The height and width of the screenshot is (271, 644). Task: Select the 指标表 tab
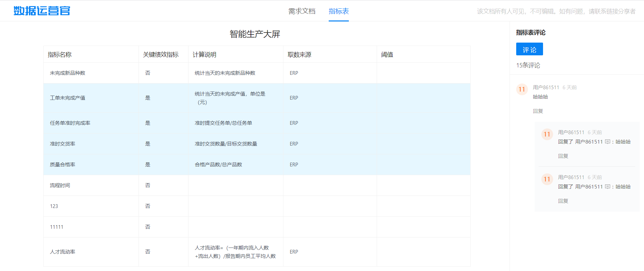click(339, 11)
